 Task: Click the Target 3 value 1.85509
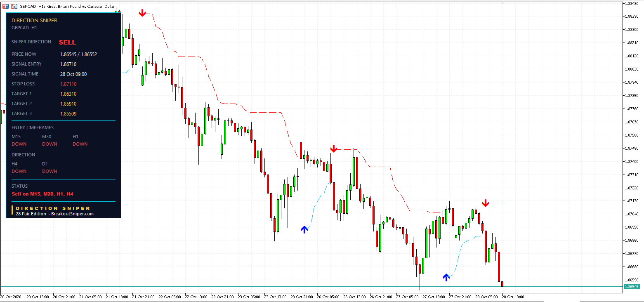68,113
